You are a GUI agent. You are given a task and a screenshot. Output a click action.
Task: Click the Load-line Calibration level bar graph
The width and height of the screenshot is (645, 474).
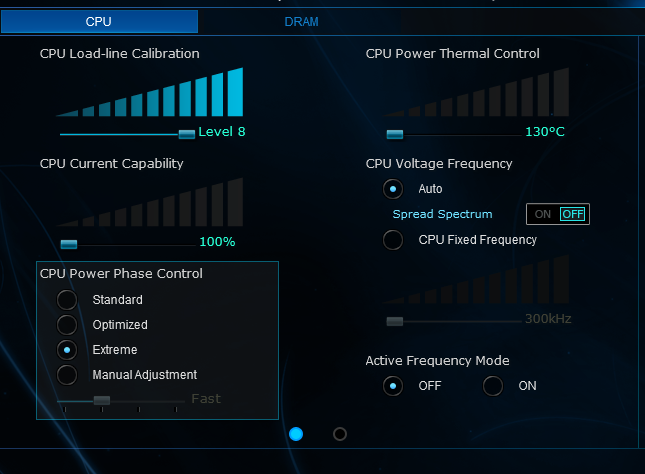pos(150,94)
